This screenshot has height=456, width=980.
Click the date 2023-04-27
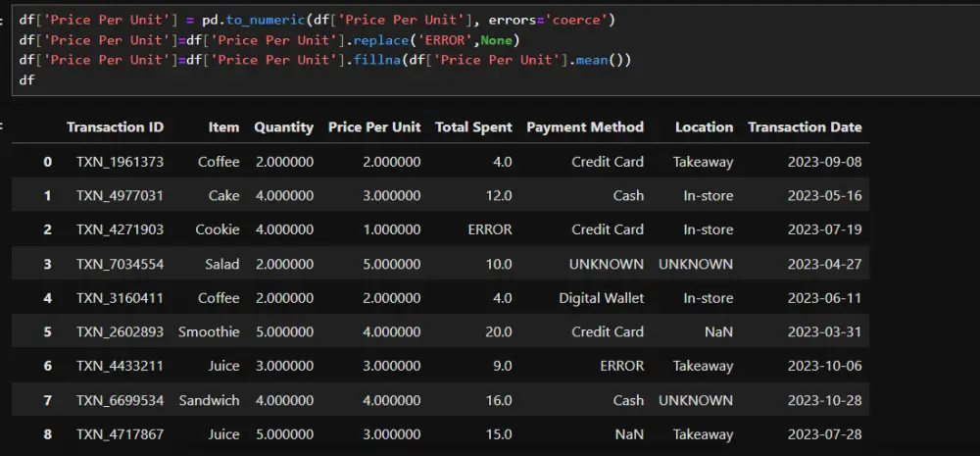pyautogui.click(x=824, y=264)
